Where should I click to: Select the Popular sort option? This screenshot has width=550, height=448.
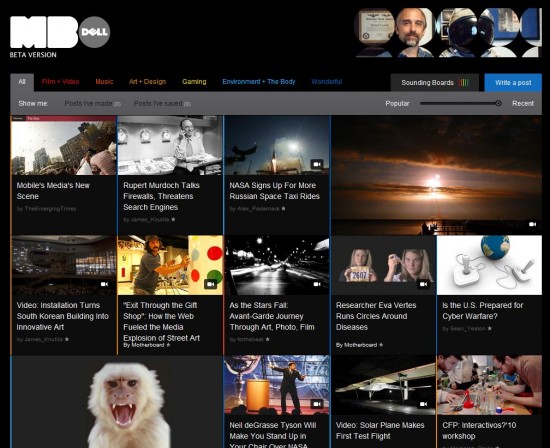(397, 103)
